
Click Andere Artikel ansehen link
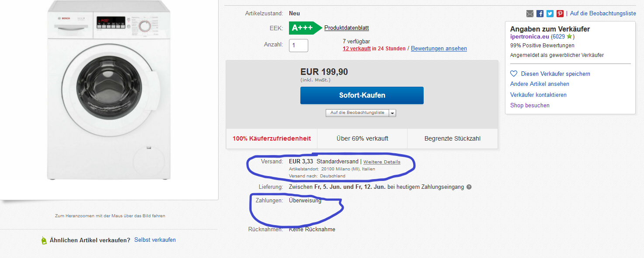tap(540, 84)
